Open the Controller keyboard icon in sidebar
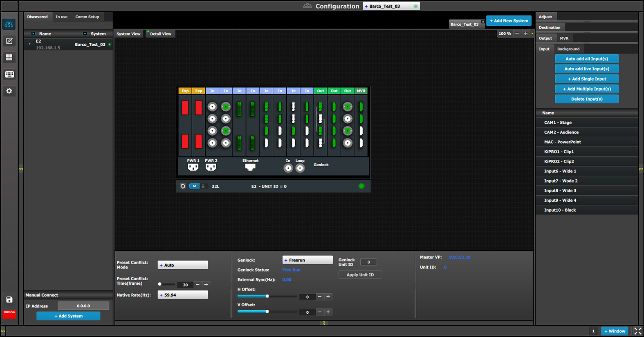 [9, 74]
